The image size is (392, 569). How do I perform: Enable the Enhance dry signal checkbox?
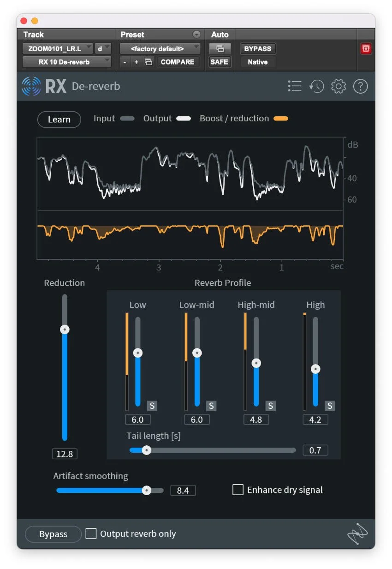(x=238, y=490)
